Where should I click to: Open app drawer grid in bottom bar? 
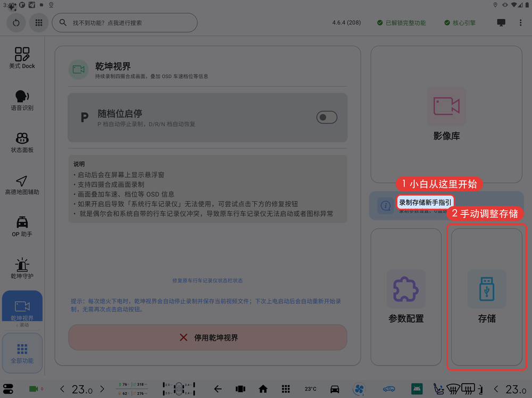point(286,389)
